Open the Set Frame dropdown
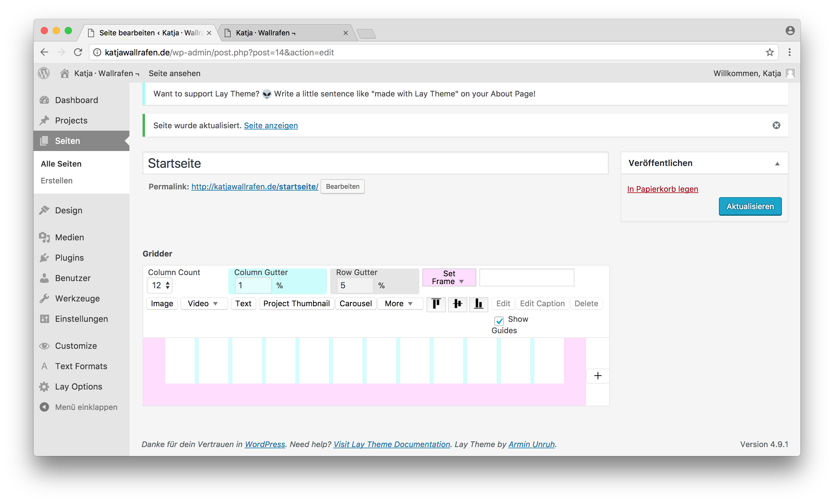The width and height of the screenshot is (834, 504). point(449,277)
